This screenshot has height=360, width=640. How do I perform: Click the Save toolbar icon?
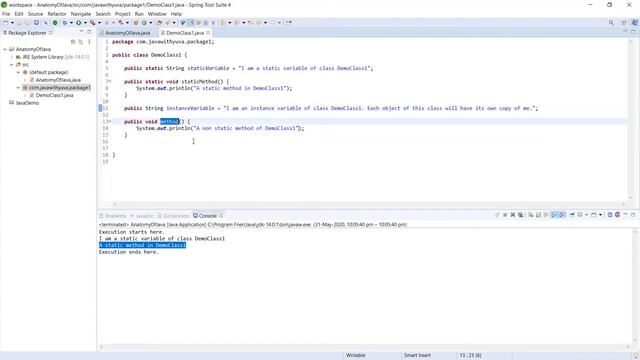click(x=19, y=23)
